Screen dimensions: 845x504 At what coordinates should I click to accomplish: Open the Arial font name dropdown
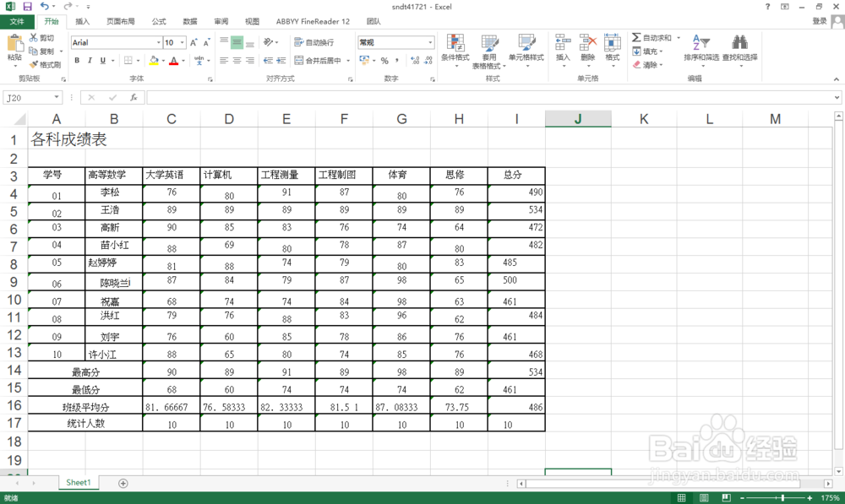pyautogui.click(x=159, y=42)
